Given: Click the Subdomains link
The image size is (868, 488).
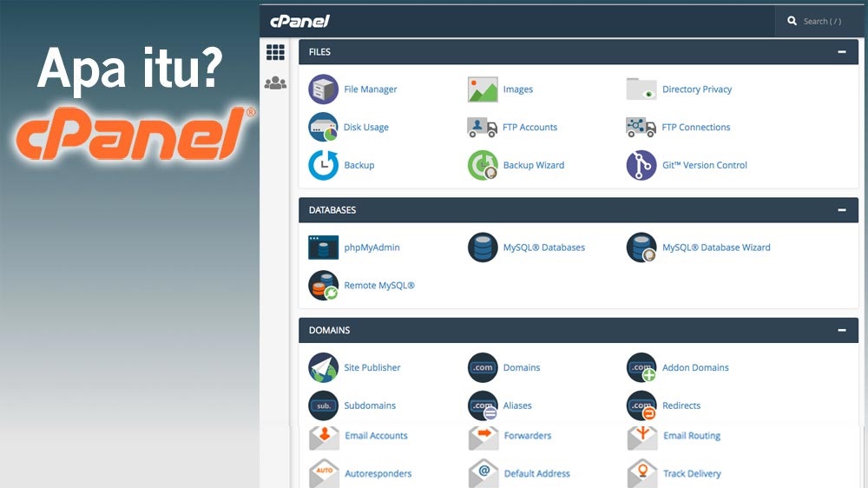Looking at the screenshot, I should coord(370,406).
